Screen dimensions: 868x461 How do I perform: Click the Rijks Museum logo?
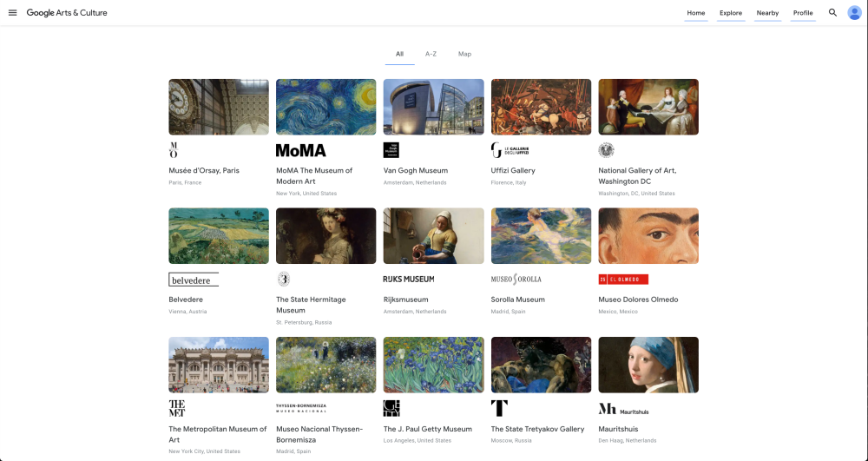[x=409, y=280]
